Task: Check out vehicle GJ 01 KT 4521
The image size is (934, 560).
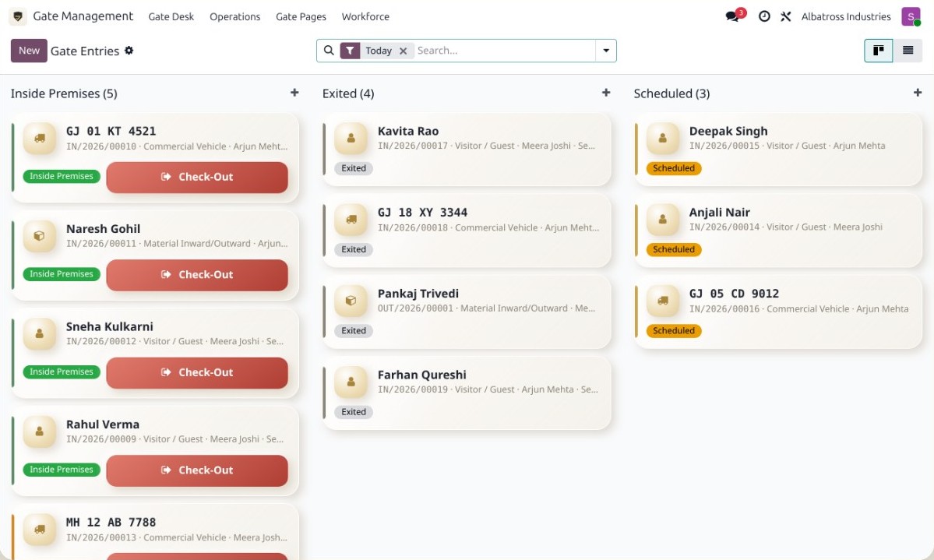Action: [197, 177]
